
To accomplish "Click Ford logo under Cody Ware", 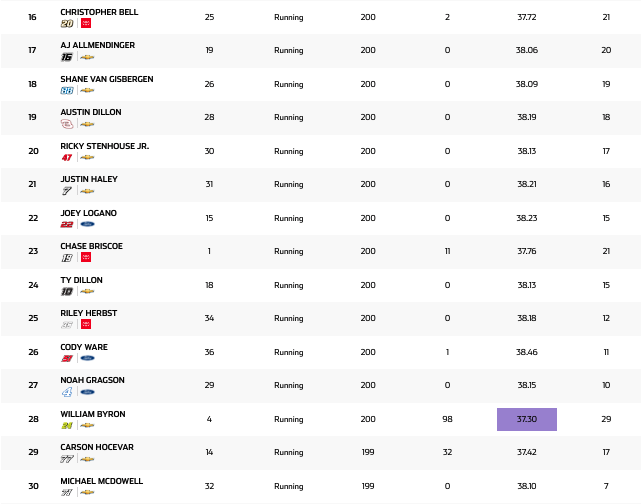I will (87, 358).
